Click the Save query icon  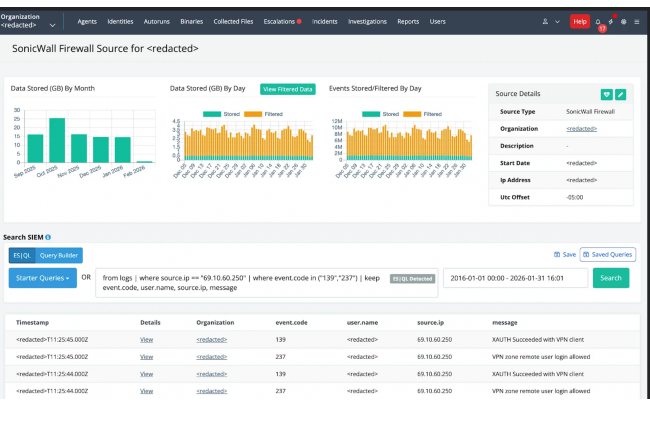click(564, 255)
